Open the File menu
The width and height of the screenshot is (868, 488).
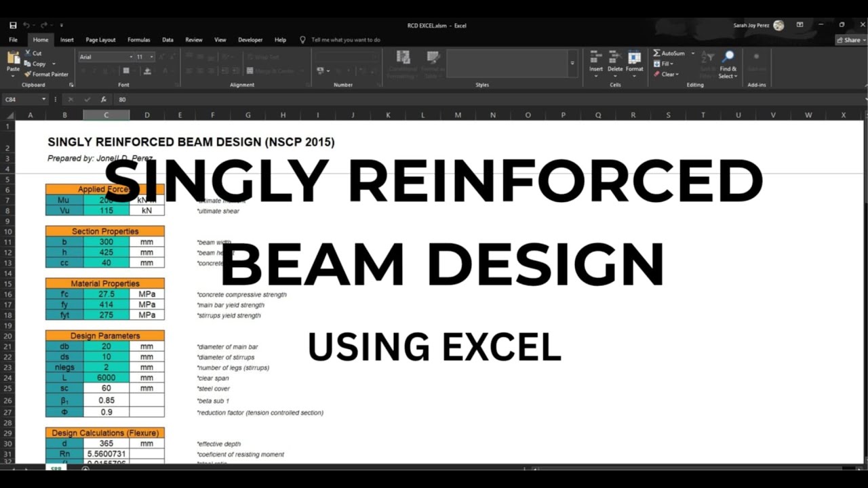pos(13,40)
